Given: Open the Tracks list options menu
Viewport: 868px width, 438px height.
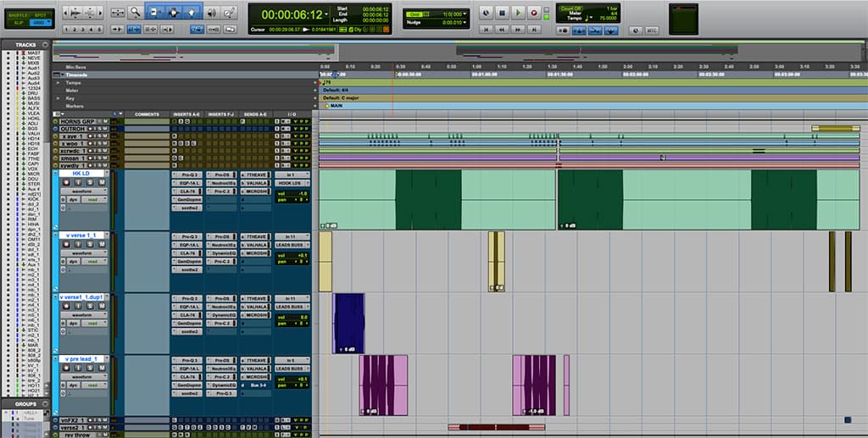Looking at the screenshot, I should click(46, 45).
